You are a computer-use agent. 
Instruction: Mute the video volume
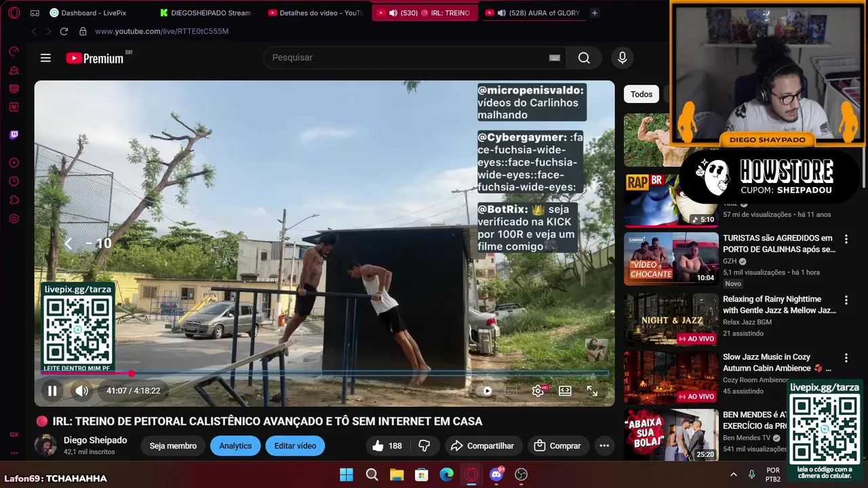coord(81,390)
